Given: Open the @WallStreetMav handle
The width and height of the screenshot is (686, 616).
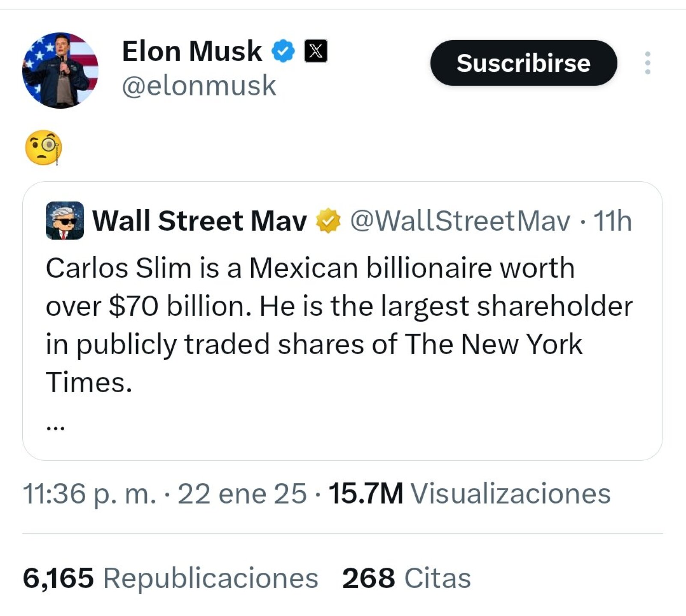Looking at the screenshot, I should click(460, 221).
